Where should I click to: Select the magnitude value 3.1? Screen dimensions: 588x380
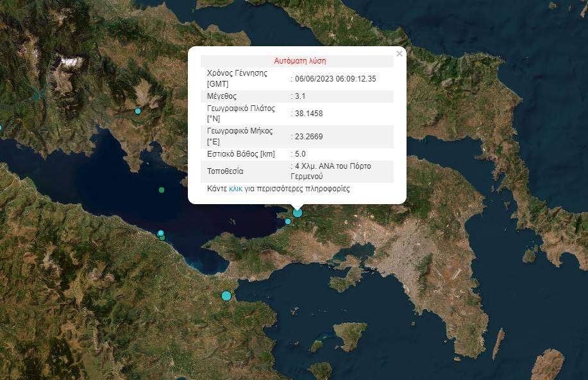tap(300, 96)
